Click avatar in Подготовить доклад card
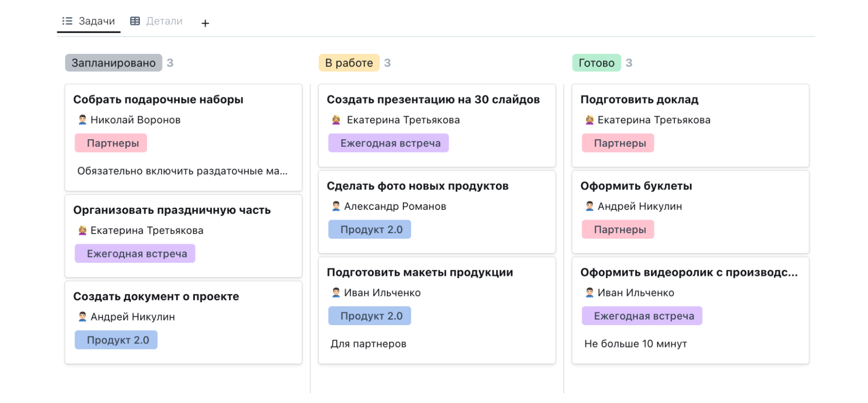This screenshot has height=403, width=868. click(x=589, y=120)
